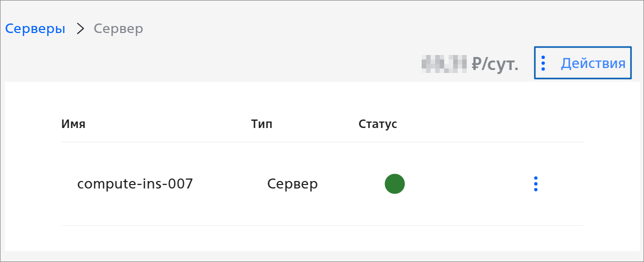Click the divider line under the column headers
Image resolution: width=644 pixels, height=262 pixels.
point(323,142)
